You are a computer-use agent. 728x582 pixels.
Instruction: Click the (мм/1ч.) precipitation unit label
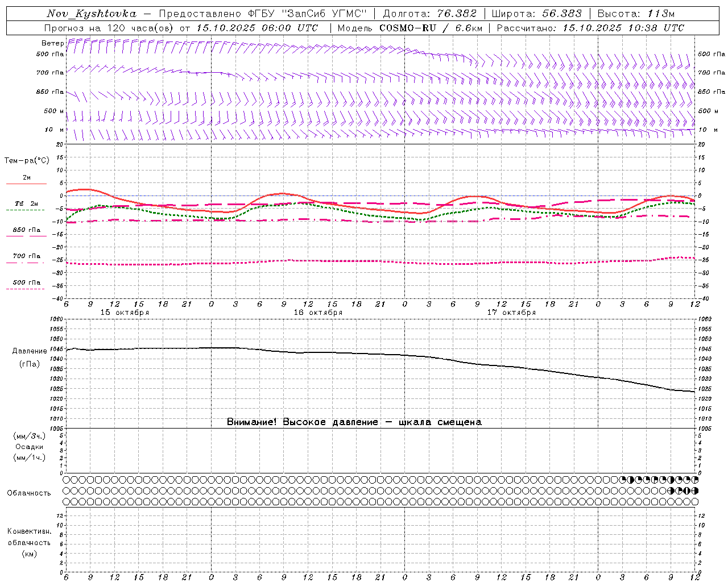click(30, 458)
